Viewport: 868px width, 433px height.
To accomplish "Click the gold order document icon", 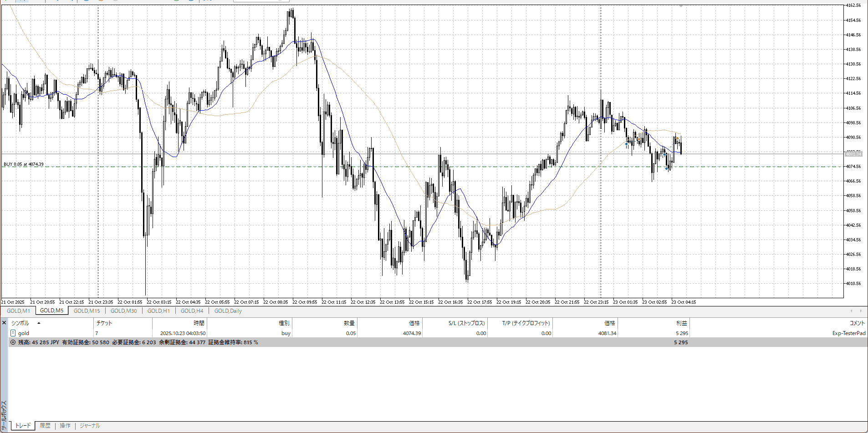I will click(13, 333).
